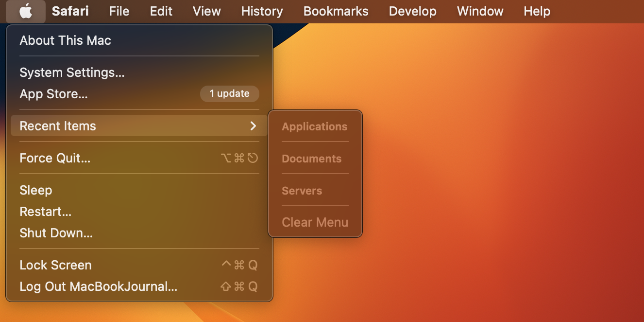The width and height of the screenshot is (644, 322).
Task: Select Documents in Recent Items submenu
Action: [x=311, y=159]
